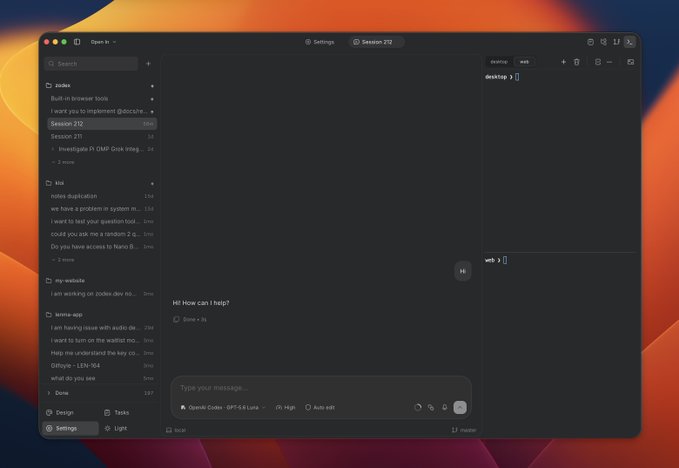Expand the Done section
The height and width of the screenshot is (468, 679).
pyautogui.click(x=100, y=393)
